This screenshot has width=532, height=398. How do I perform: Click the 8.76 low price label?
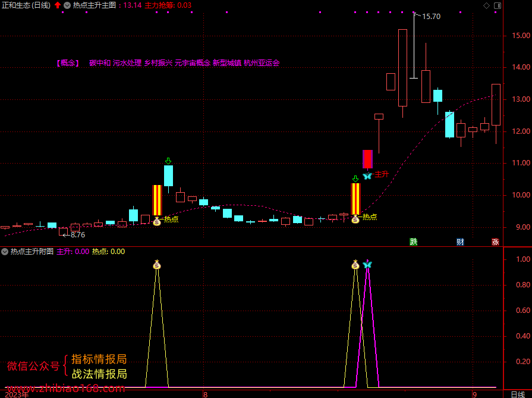click(x=78, y=234)
